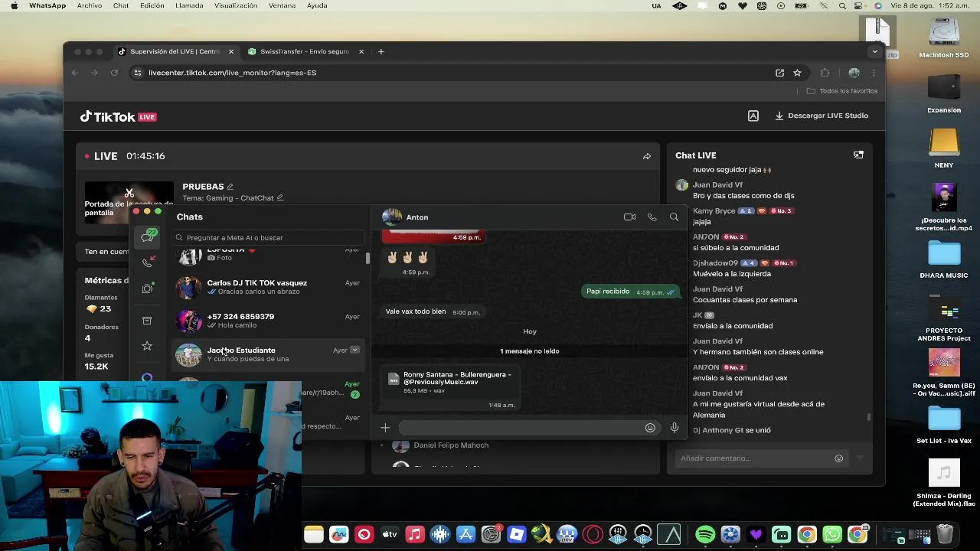Viewport: 980px width, 551px height.
Task: Record voice message with microphone icon
Action: click(x=675, y=428)
